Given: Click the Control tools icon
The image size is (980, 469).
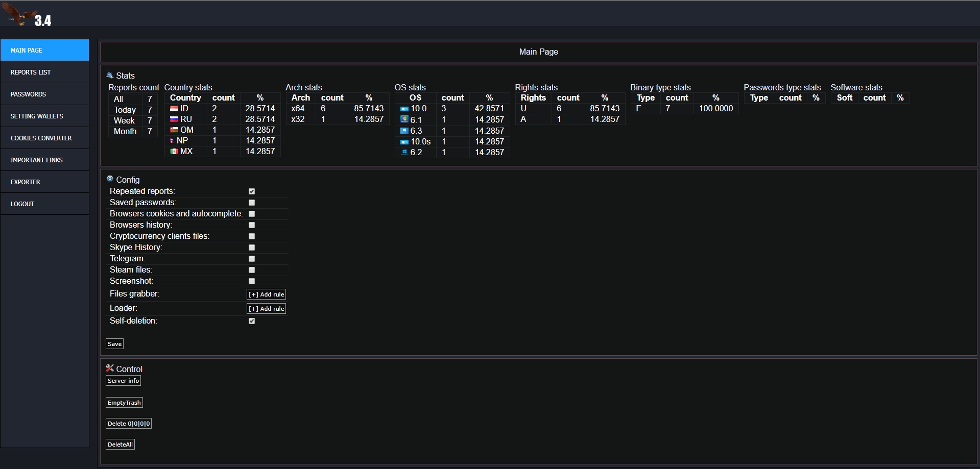Looking at the screenshot, I should point(110,368).
